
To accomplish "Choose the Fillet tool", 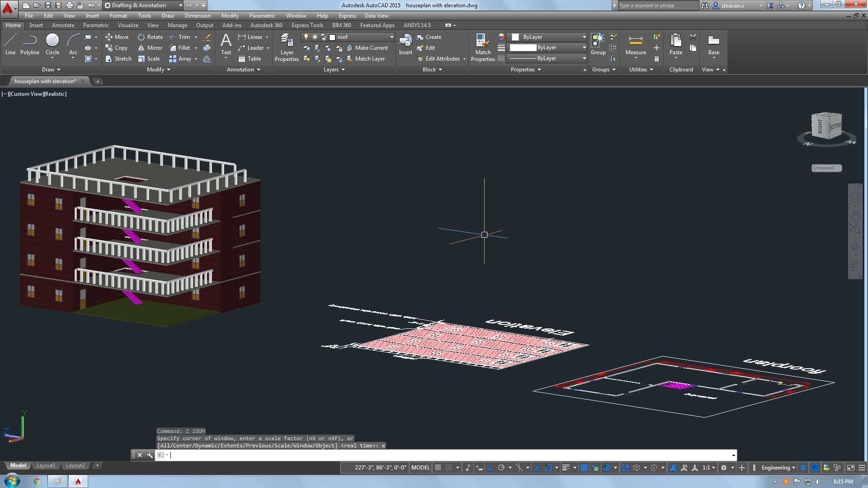I will (x=179, y=48).
